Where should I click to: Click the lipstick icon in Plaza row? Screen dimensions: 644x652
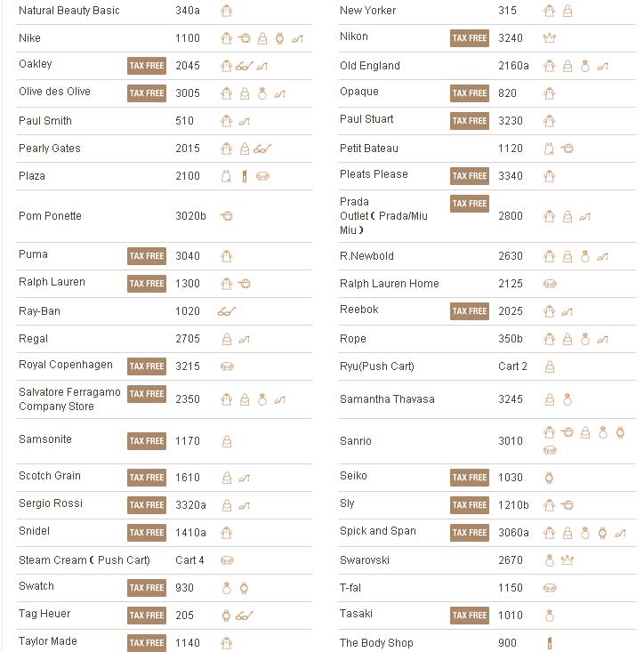pyautogui.click(x=244, y=176)
